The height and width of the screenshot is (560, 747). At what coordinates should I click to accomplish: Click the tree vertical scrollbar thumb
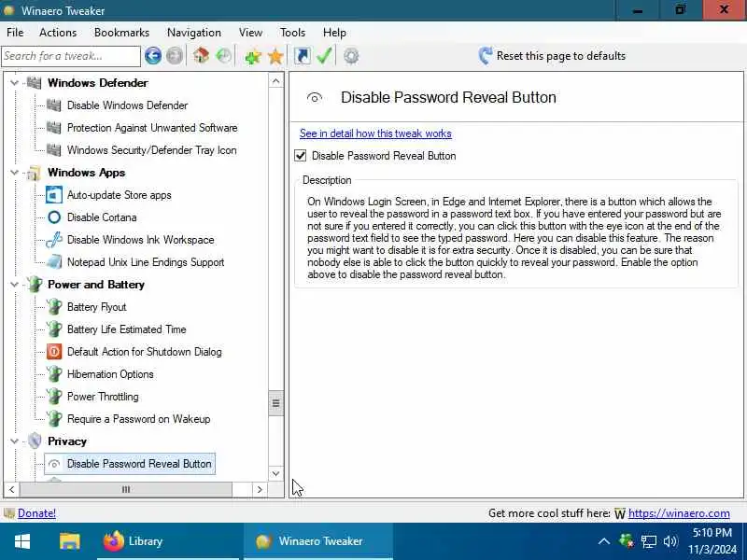click(275, 403)
